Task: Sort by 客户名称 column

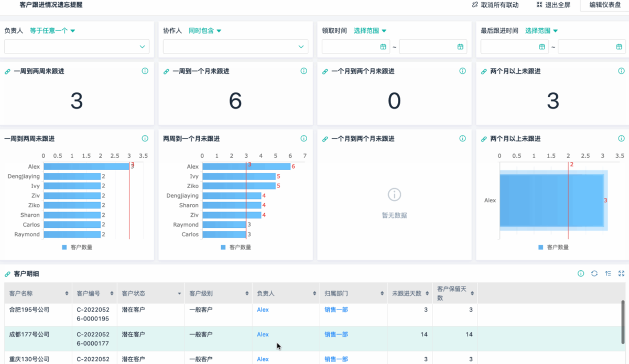Action: tap(67, 293)
